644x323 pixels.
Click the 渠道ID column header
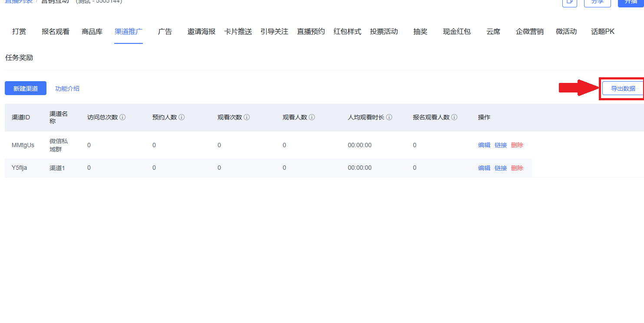pos(21,117)
